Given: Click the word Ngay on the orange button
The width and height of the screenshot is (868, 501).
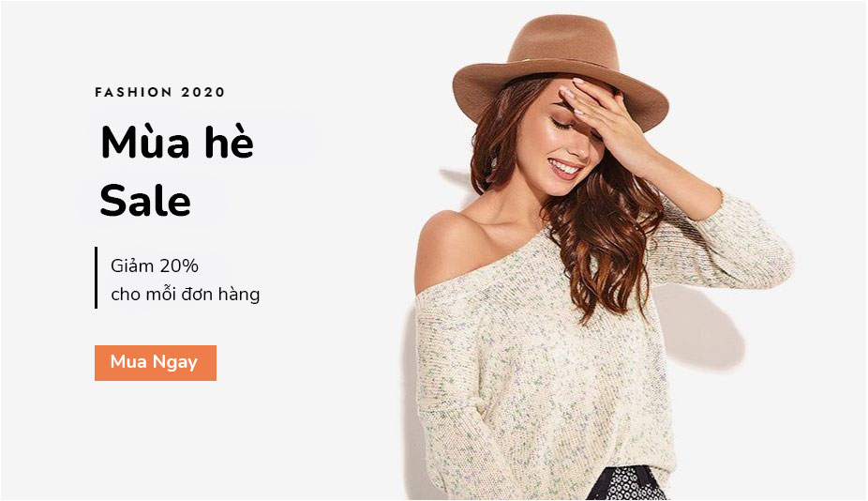Looking at the screenshot, I should [175, 363].
